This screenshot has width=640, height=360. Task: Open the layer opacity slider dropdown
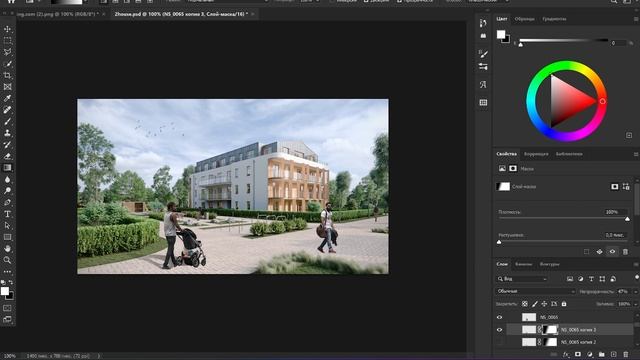636,291
